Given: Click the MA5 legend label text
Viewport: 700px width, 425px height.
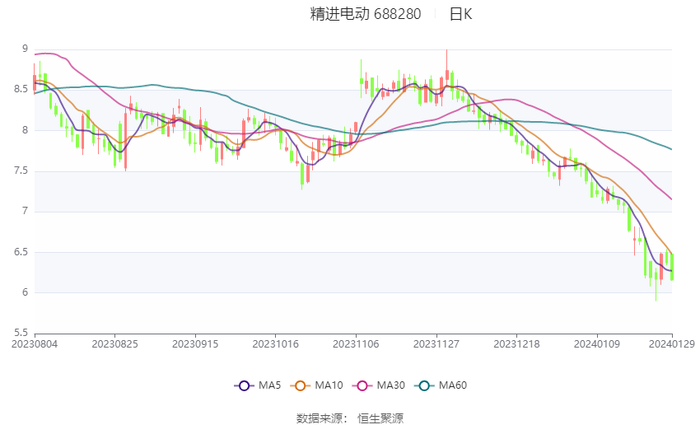Looking at the screenshot, I should pyautogui.click(x=268, y=386).
